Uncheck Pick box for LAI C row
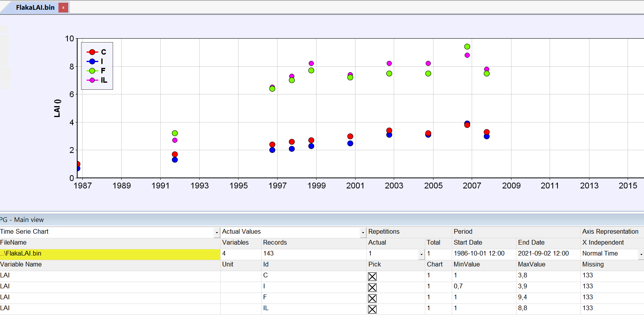The image size is (644, 316). [372, 277]
